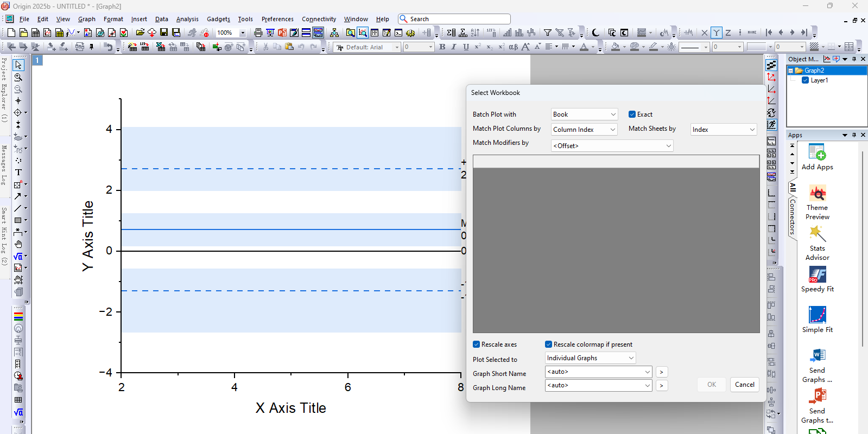Open the Analysis menu
868x434 pixels.
click(187, 19)
